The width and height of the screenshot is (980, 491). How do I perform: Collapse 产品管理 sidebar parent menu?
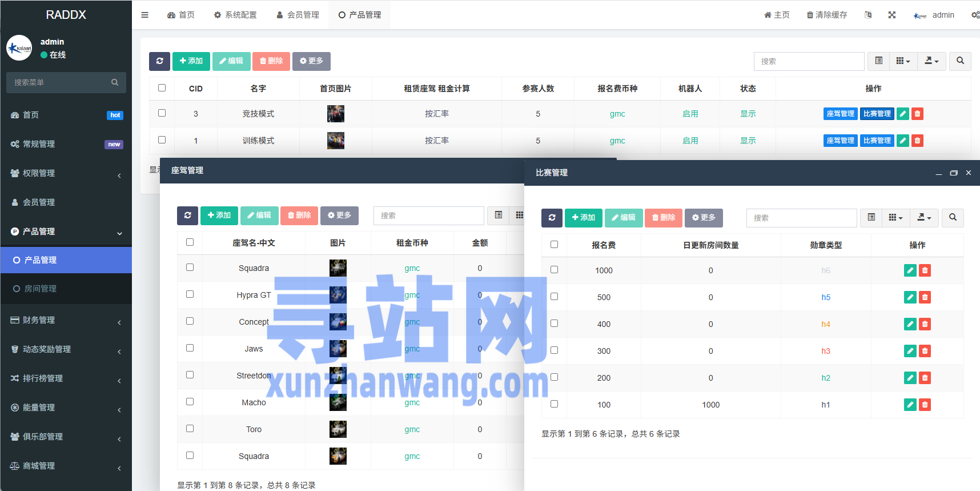click(x=66, y=231)
